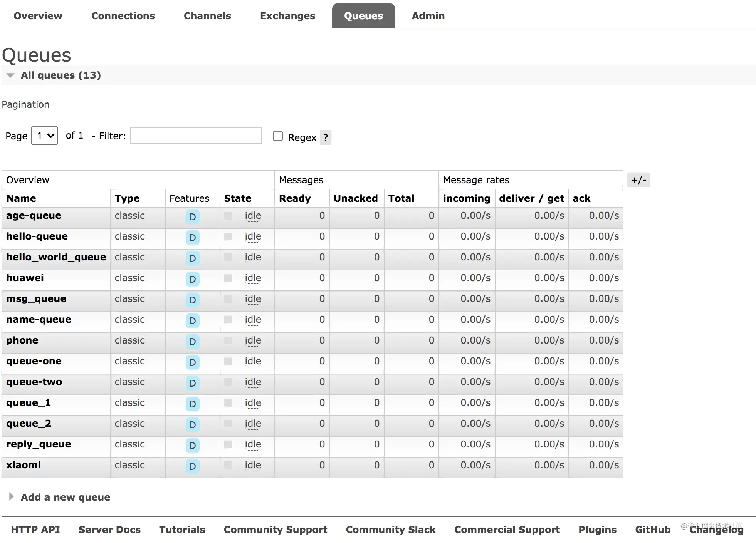Image resolution: width=756 pixels, height=543 pixels.
Task: Open the Page number dropdown
Action: point(44,136)
